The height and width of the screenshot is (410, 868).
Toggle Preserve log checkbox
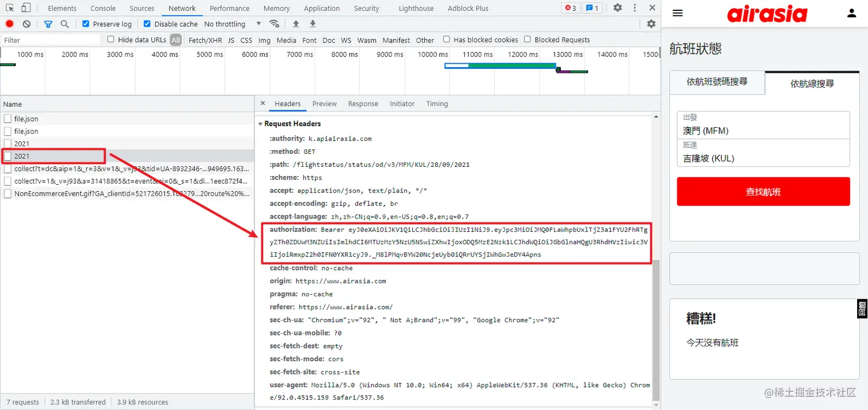point(86,24)
